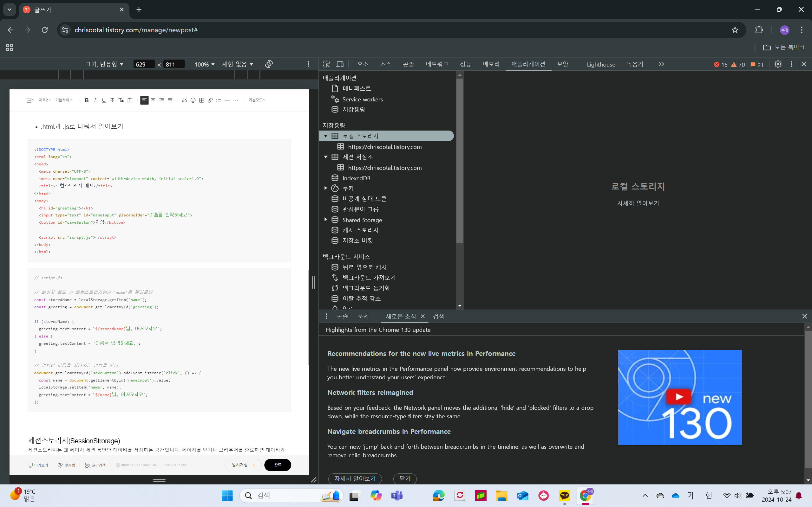Toggle bold formatting in editor toolbar
The height and width of the screenshot is (507, 812).
point(87,100)
